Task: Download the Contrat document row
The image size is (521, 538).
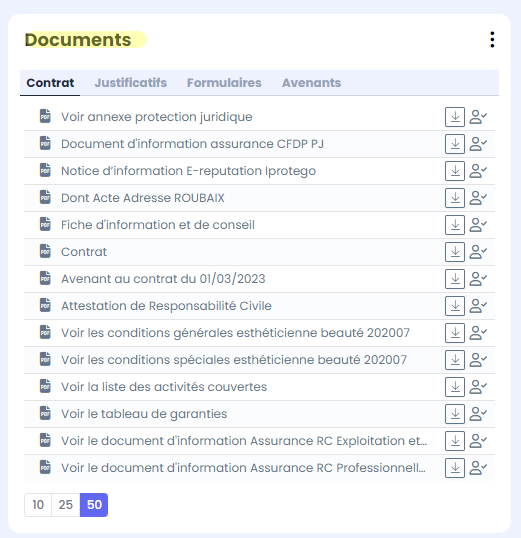Action: point(455,252)
